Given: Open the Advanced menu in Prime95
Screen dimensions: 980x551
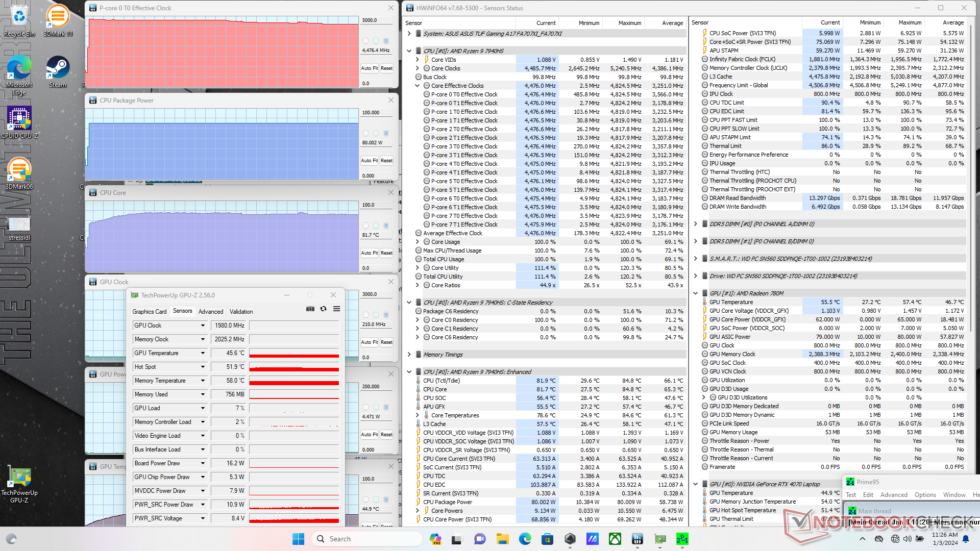Looking at the screenshot, I should coord(893,495).
